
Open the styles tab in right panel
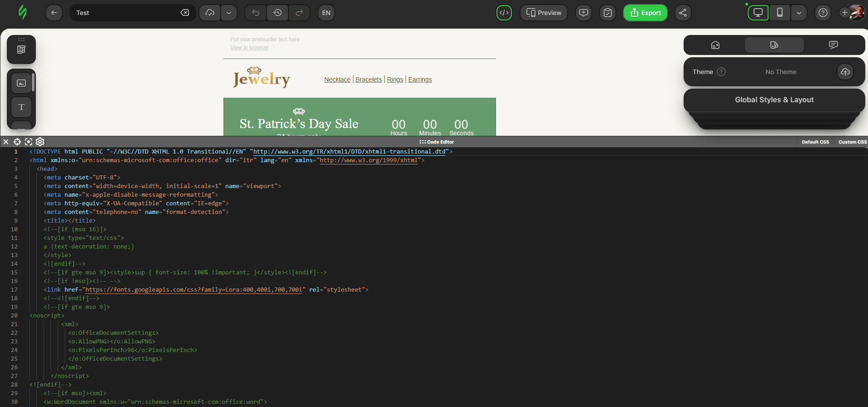point(774,45)
